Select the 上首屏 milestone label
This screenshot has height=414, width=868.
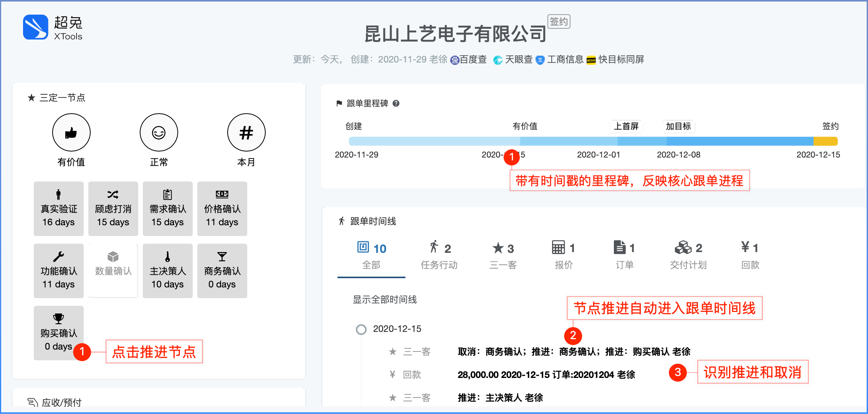[x=626, y=126]
